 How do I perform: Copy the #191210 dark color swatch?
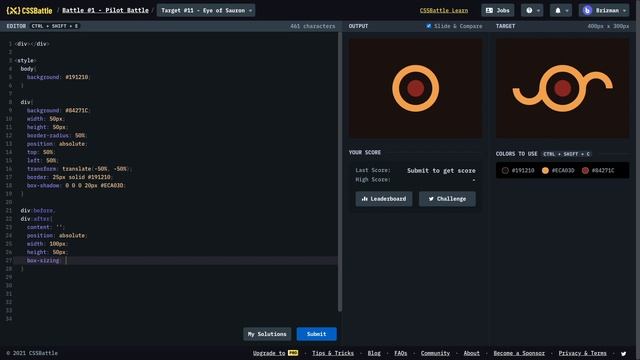coord(518,170)
